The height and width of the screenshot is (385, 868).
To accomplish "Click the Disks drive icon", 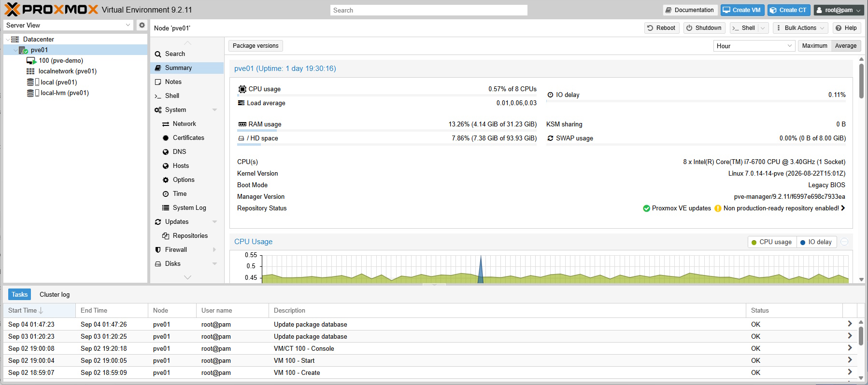I will 158,264.
